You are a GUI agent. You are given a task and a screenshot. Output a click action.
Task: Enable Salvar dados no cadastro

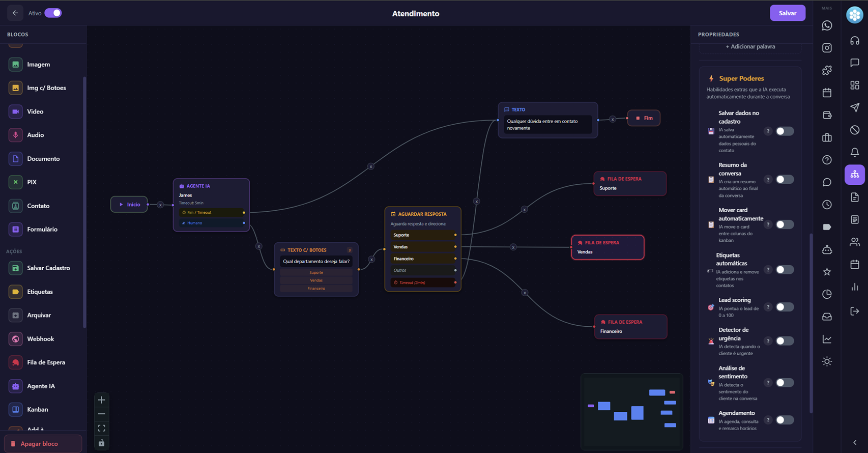(x=785, y=131)
